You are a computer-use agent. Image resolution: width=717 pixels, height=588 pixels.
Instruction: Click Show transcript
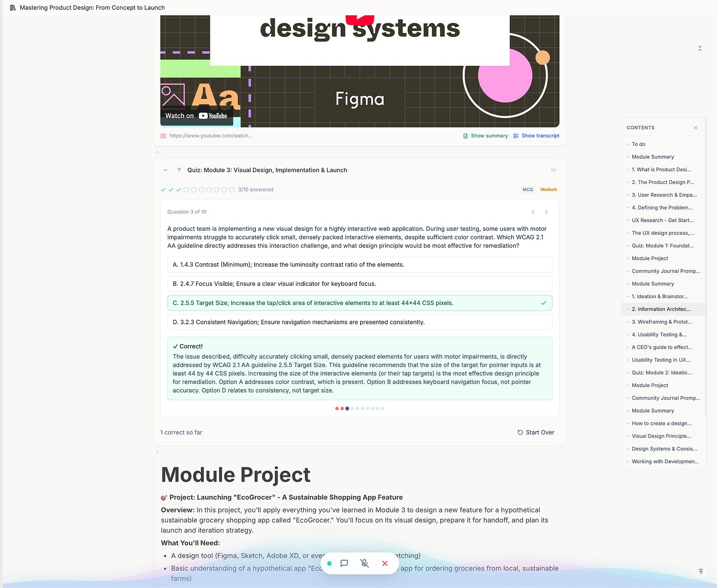coord(536,136)
